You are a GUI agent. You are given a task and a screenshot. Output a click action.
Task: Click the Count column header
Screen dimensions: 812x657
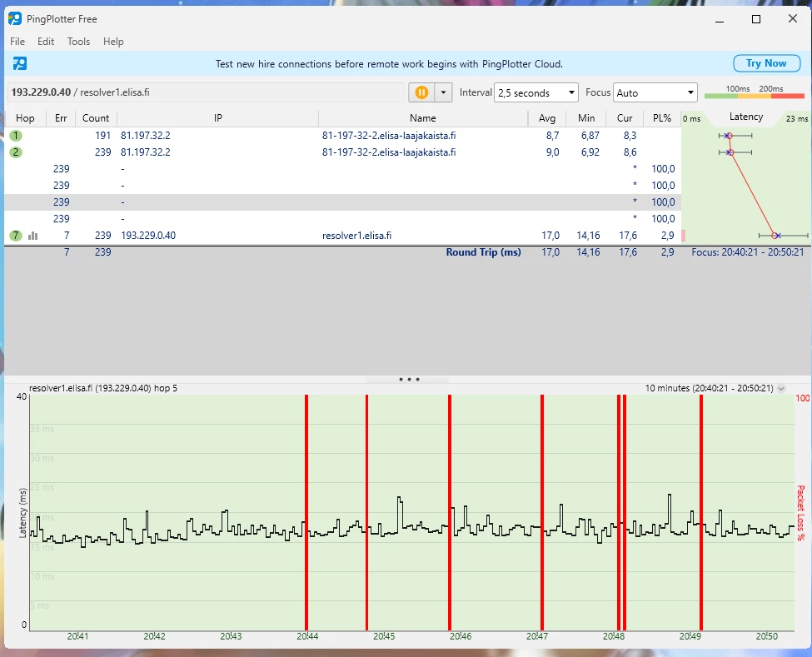pos(96,118)
